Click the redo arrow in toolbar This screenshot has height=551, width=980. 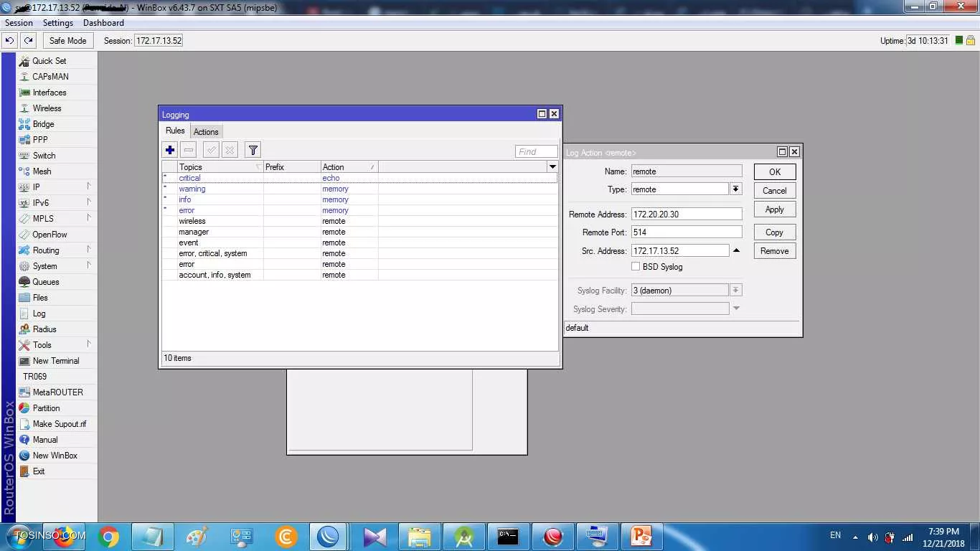(x=28, y=41)
